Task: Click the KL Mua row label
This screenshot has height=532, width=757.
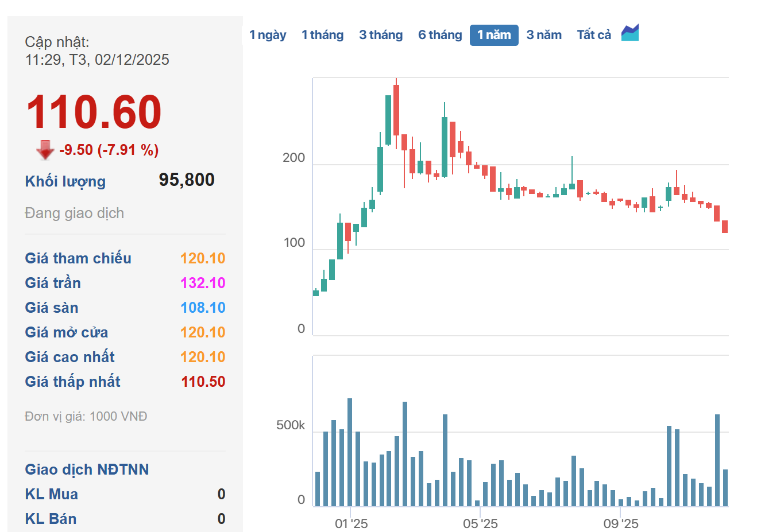Action: 52,494
